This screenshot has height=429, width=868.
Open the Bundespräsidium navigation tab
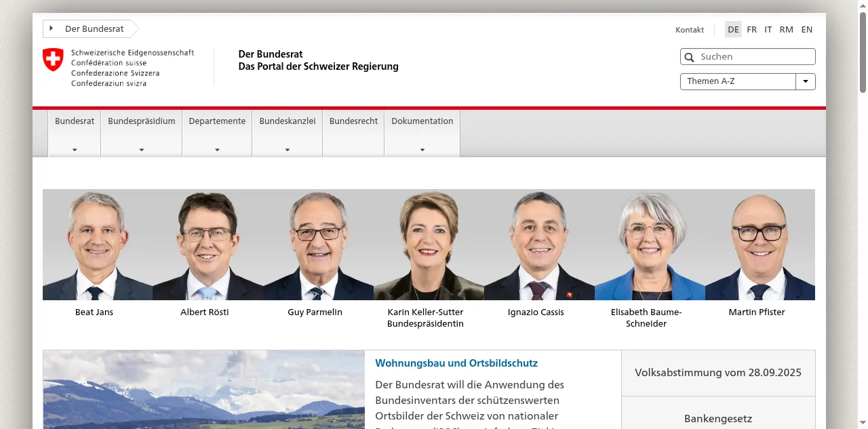142,134
